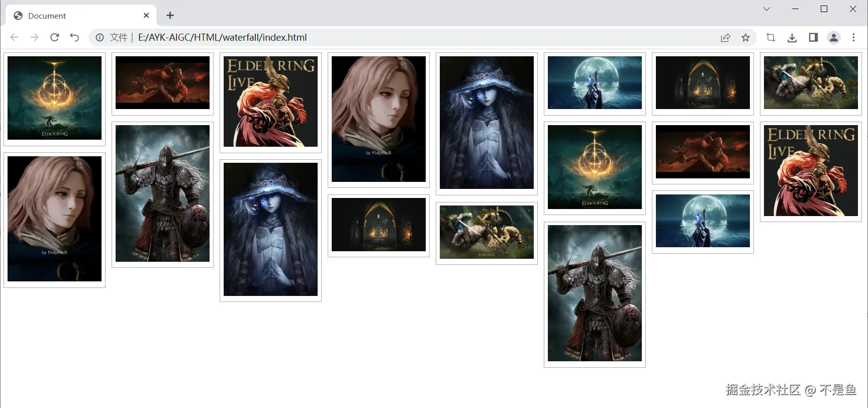Open Ranni portrait below Elden Ring Live poster
The image size is (868, 408).
[x=270, y=230]
